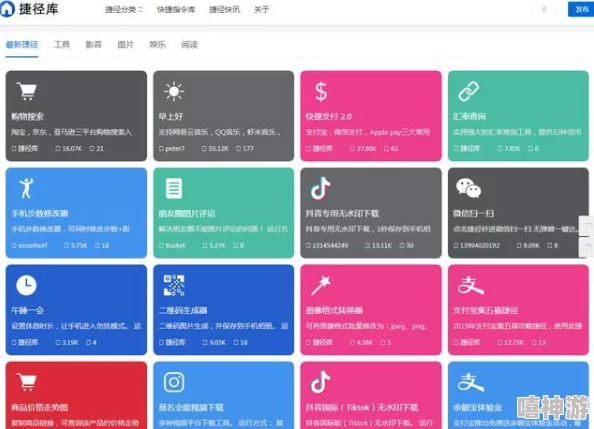
Task: Click the lower floating side button at right edge
Action: tap(587, 247)
